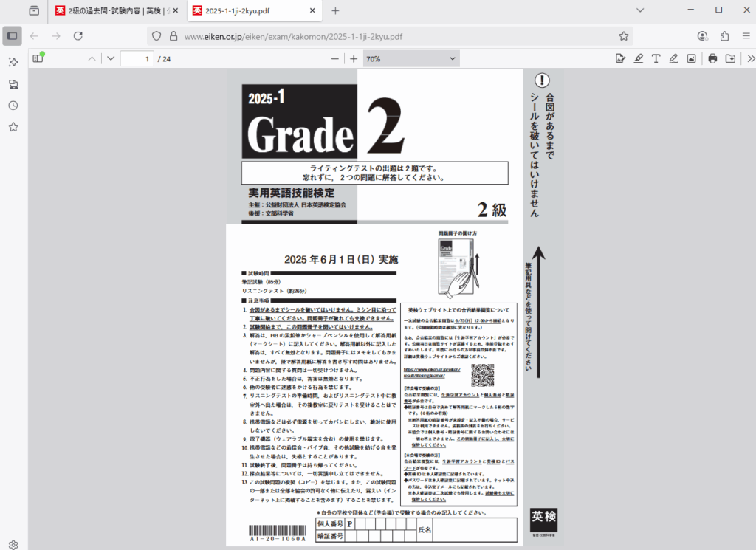Go forward to next page
The height and width of the screenshot is (550, 756).
(x=56, y=36)
